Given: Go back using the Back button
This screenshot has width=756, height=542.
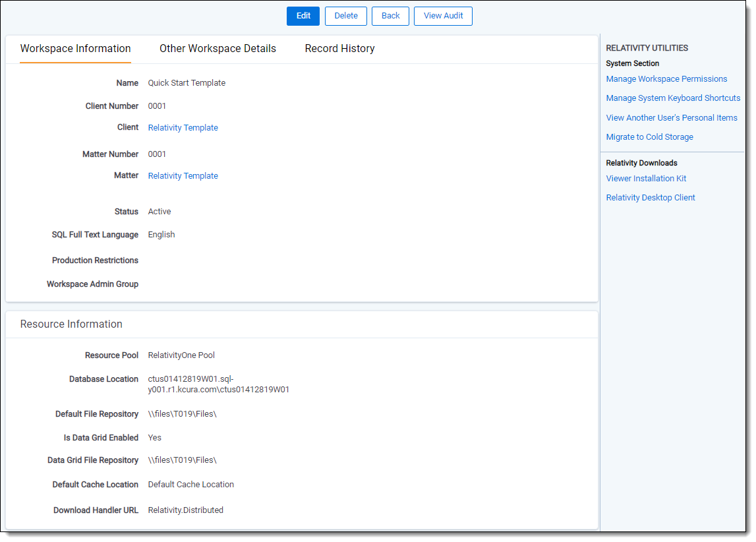Looking at the screenshot, I should click(x=390, y=16).
